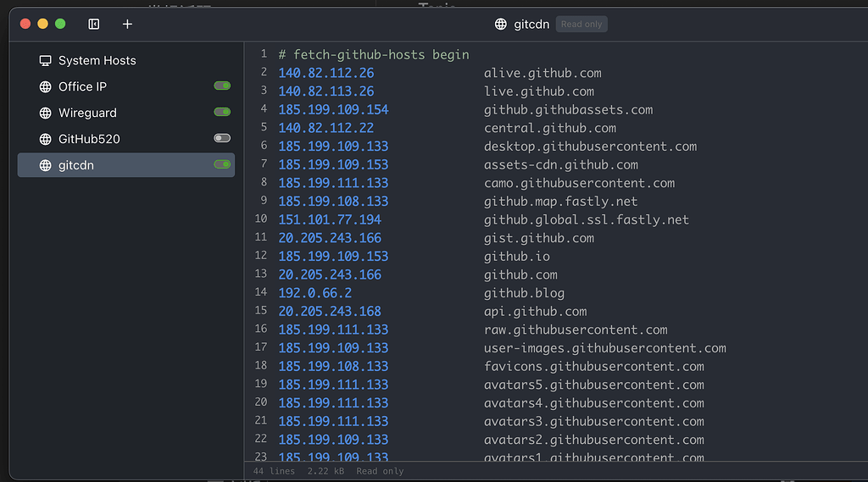Click github.io hostname on line 12
The image size is (868, 482).
pyautogui.click(x=516, y=256)
